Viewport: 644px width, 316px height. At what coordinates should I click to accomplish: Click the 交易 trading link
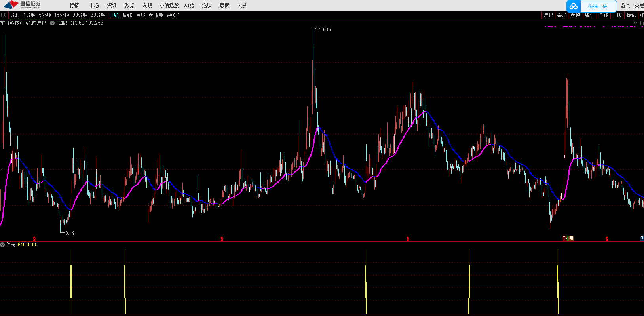coord(639,5)
